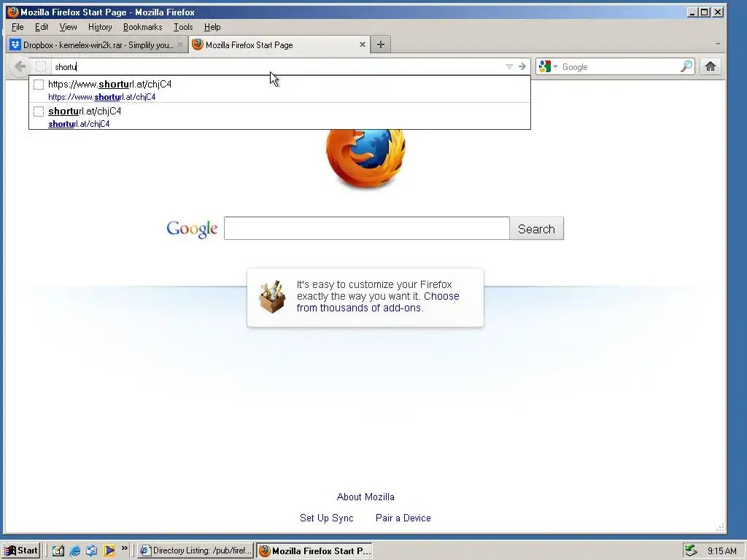Open the Edit menu
Image resolution: width=747 pixels, height=560 pixels.
42,27
